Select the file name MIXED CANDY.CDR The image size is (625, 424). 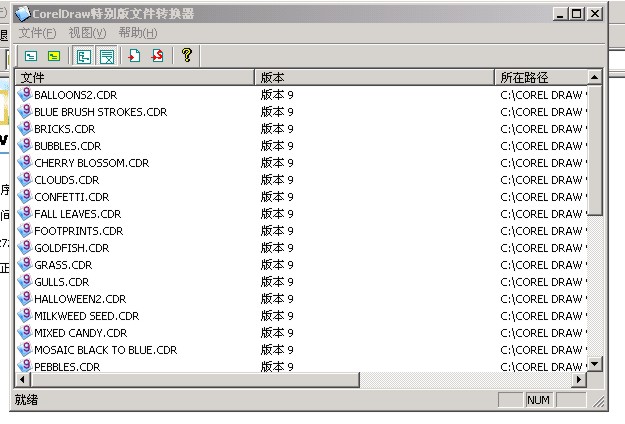[81, 334]
